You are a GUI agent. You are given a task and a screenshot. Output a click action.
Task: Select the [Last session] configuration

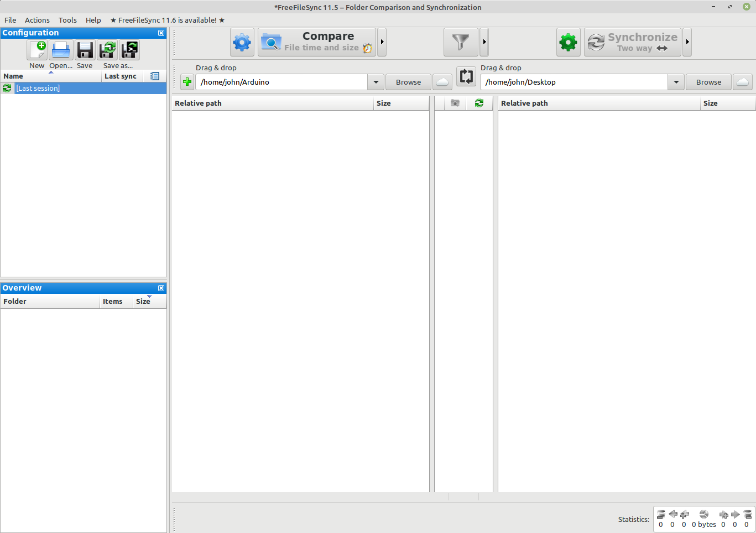(x=84, y=88)
